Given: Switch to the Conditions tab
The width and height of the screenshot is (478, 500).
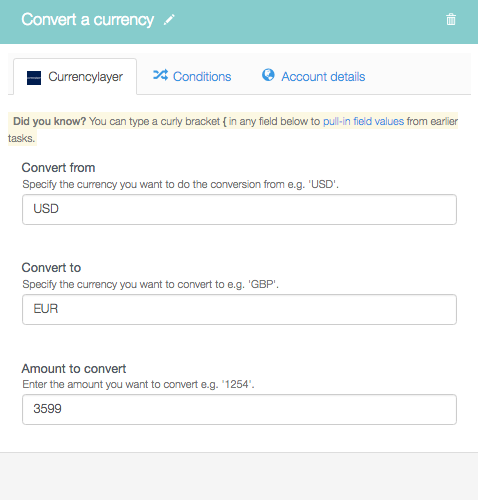Looking at the screenshot, I should (x=192, y=77).
